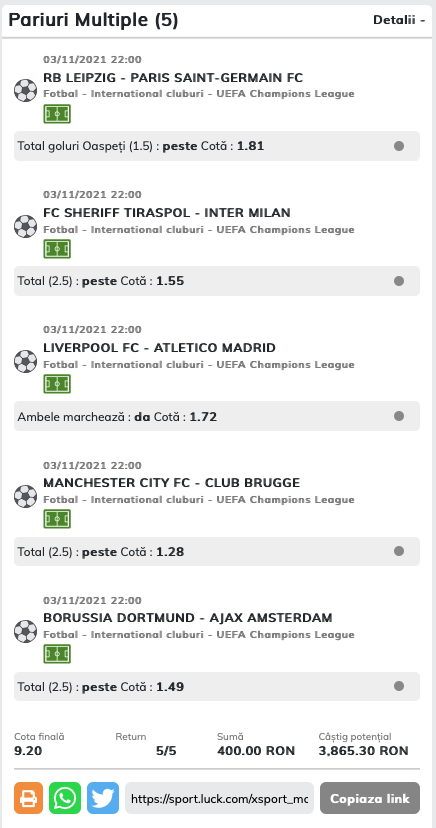
Task: Toggle status dot on Ambele marchează selection
Action: click(399, 416)
